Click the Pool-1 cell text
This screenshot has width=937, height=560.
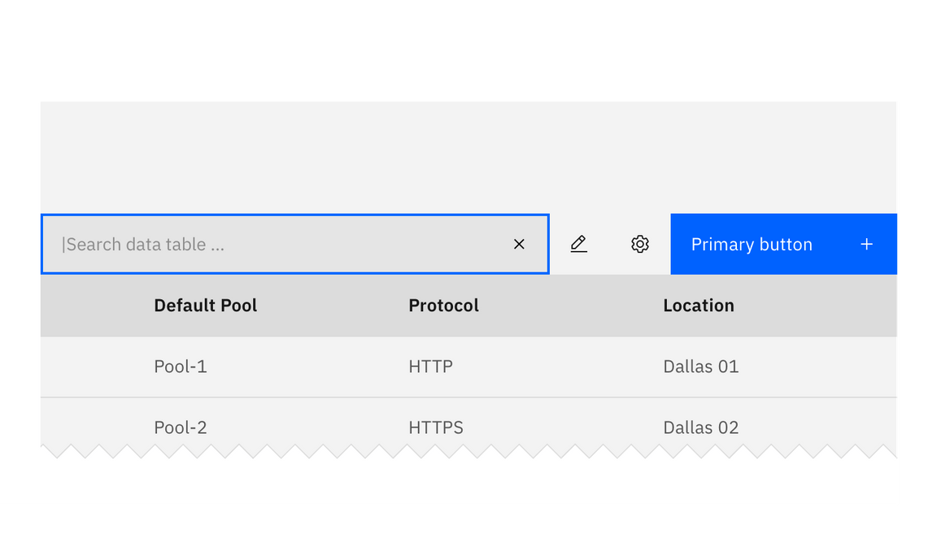(180, 367)
